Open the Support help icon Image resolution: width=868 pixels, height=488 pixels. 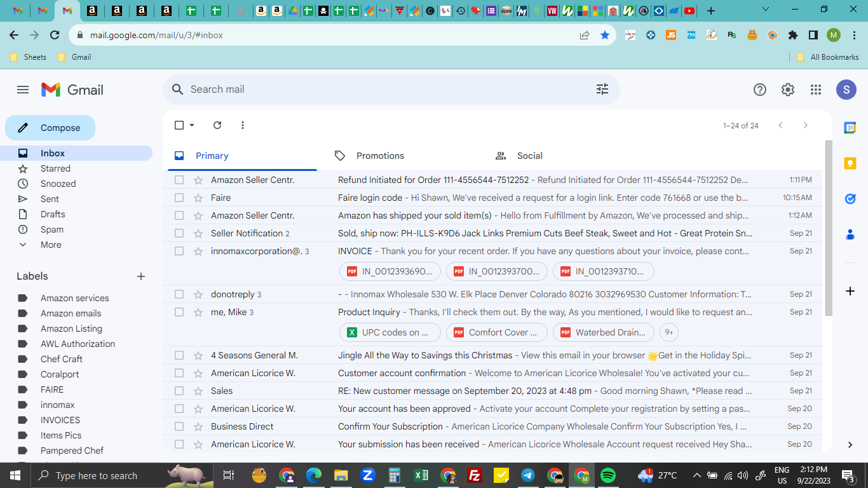760,90
